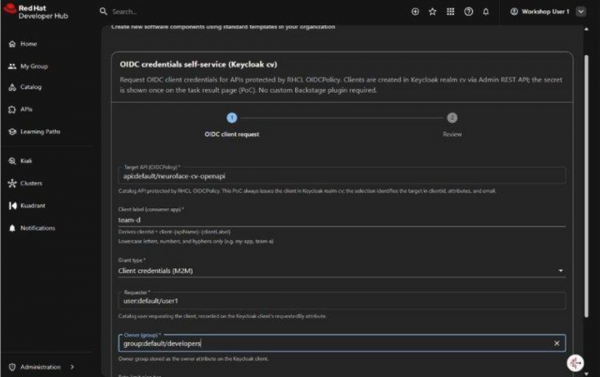The width and height of the screenshot is (600, 377).
Task: Click the Grant type dropdown arrow
Action: [x=561, y=271]
